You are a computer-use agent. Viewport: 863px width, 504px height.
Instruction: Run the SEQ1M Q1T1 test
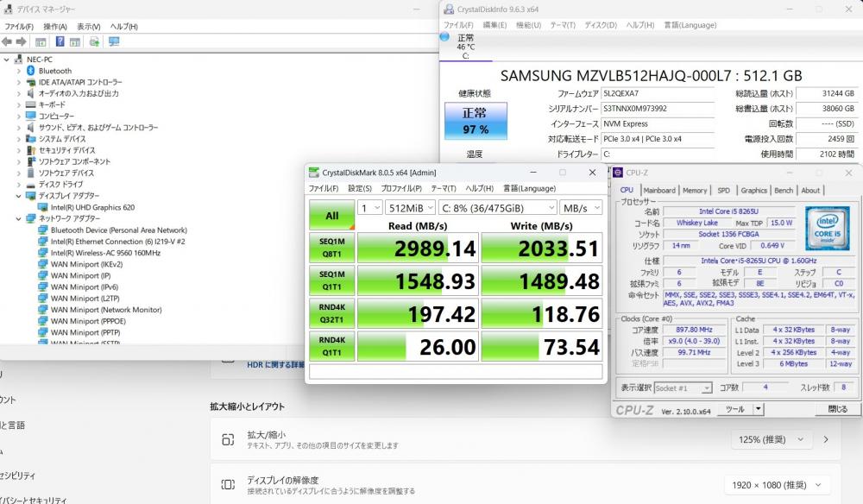(332, 280)
